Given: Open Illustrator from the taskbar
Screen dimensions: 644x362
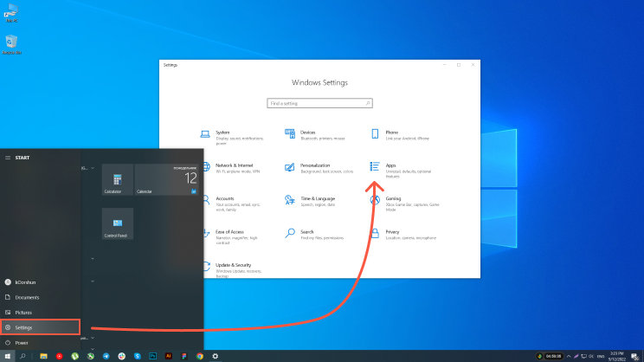Looking at the screenshot, I should (x=169, y=356).
